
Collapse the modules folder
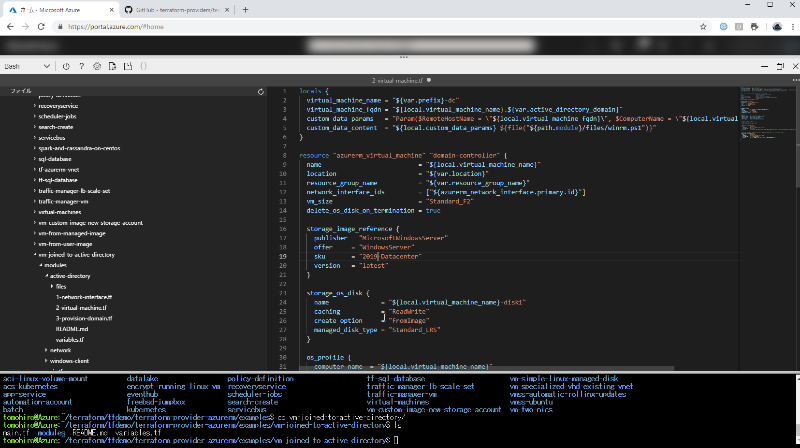[x=41, y=265]
